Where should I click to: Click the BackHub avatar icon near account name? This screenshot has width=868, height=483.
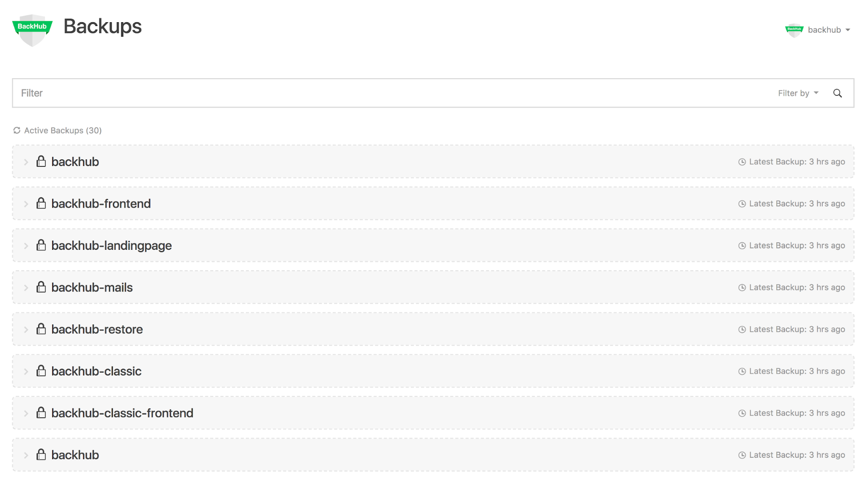coord(794,30)
